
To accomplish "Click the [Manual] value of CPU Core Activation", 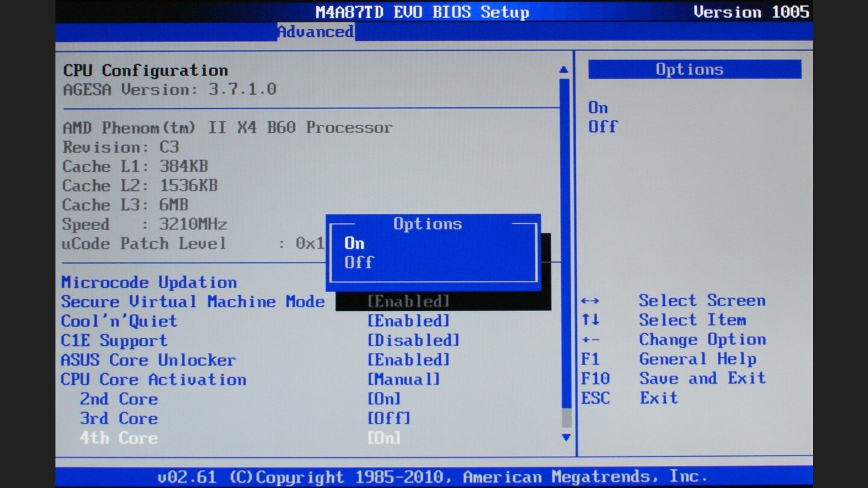I will tap(406, 379).
